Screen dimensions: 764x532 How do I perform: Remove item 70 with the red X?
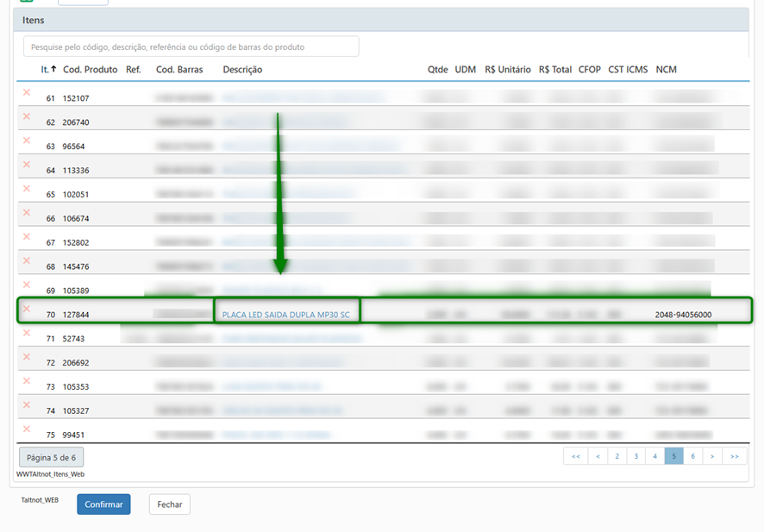27,309
